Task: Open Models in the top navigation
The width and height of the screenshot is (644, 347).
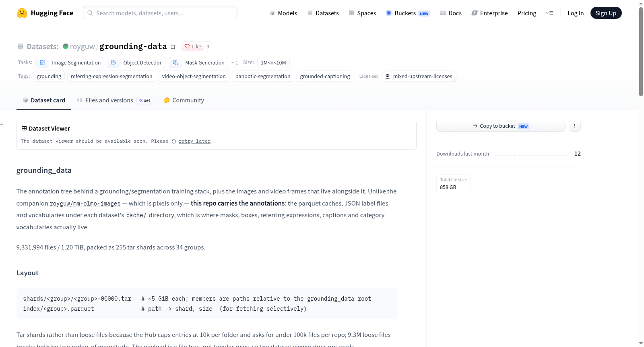Action: pyautogui.click(x=283, y=13)
